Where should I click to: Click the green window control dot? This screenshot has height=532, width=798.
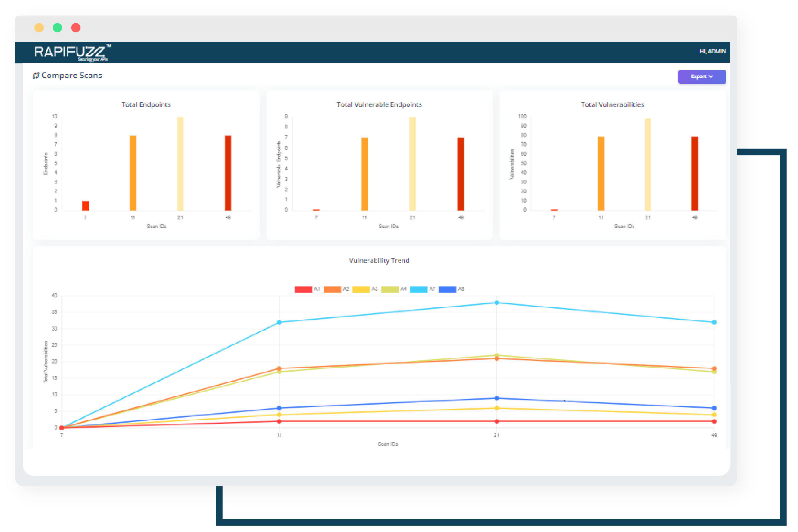[x=57, y=28]
